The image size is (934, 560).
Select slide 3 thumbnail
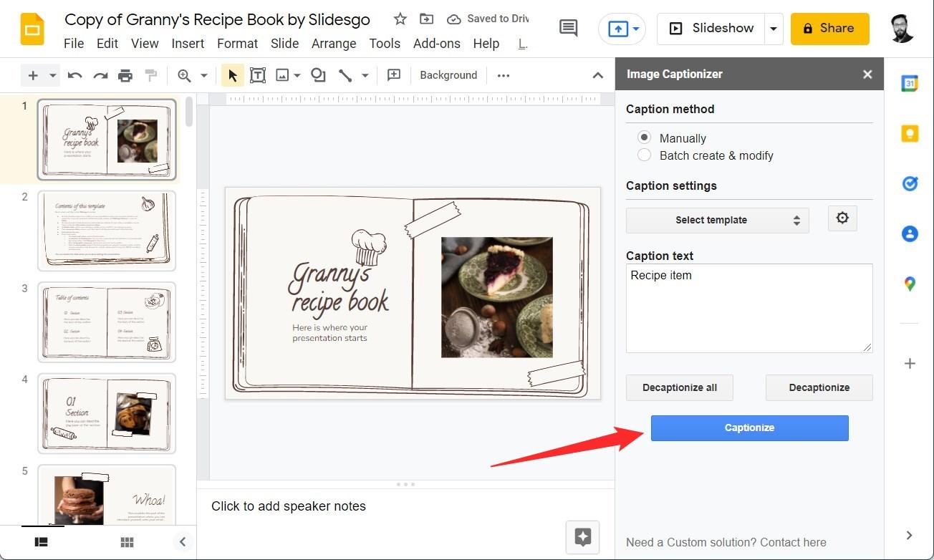point(106,322)
